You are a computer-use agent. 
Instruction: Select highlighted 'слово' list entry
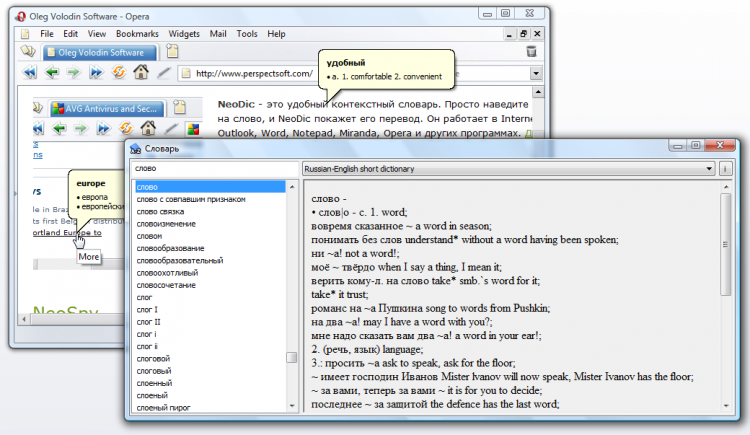210,187
